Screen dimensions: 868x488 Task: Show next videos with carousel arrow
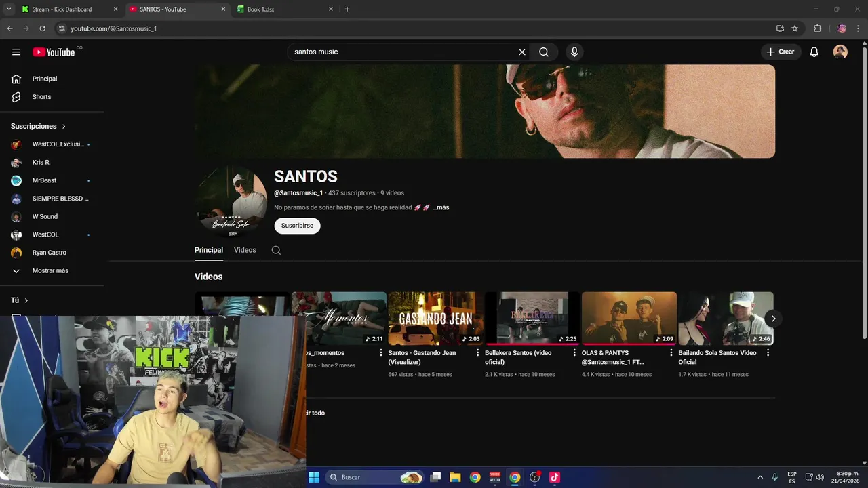773,319
